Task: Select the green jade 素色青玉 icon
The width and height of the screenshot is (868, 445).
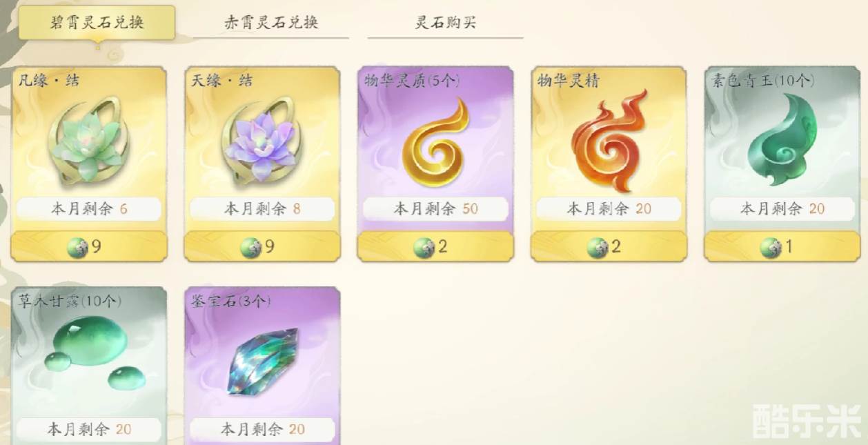Action: point(782,140)
